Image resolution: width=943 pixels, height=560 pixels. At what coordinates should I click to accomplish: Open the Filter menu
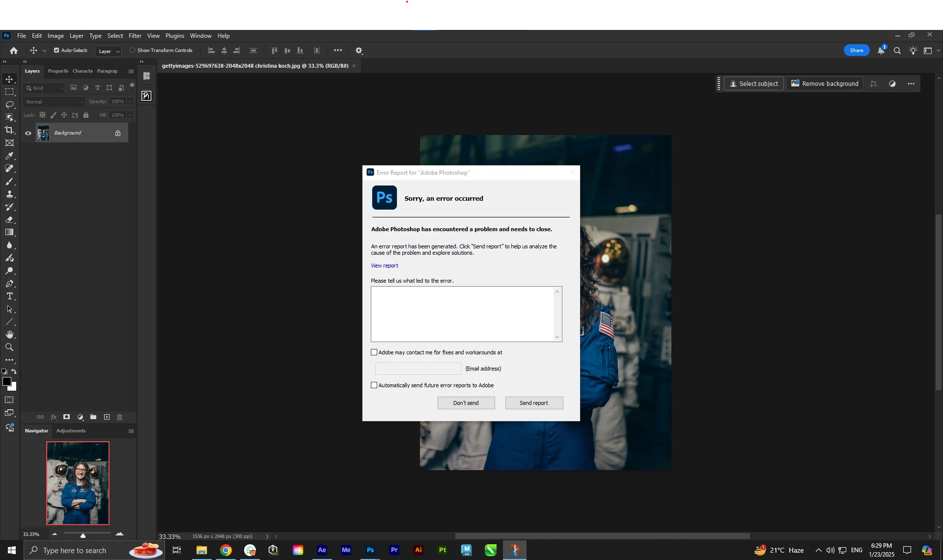(135, 36)
